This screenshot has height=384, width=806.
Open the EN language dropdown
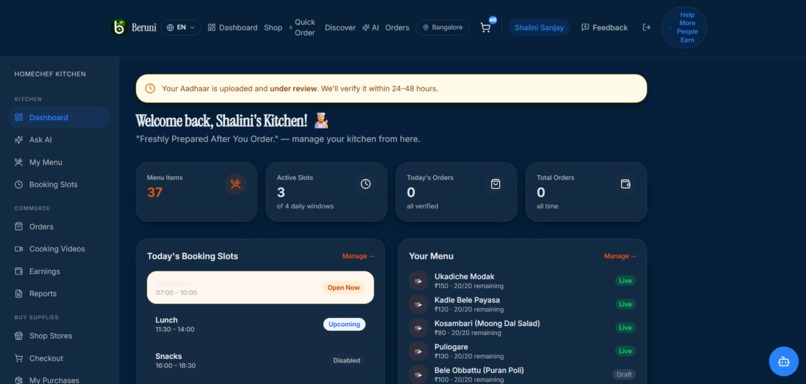pos(181,27)
